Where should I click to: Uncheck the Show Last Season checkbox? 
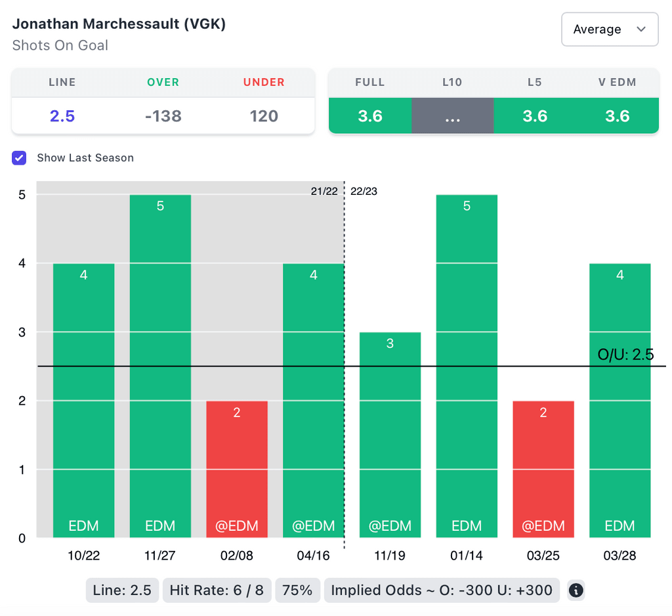tap(20, 158)
